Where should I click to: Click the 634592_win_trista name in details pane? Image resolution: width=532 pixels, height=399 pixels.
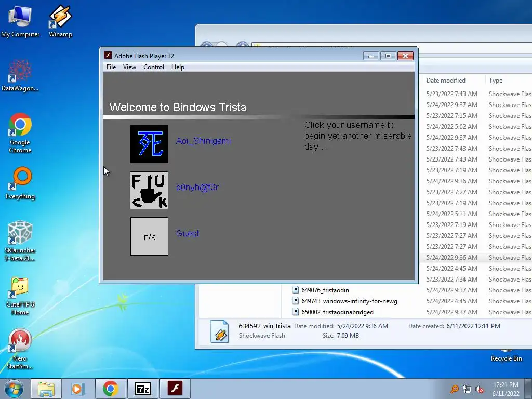[264, 326]
